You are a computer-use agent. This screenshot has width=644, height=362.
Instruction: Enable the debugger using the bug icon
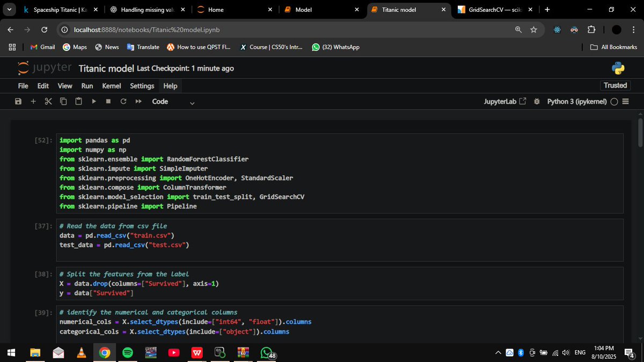(x=537, y=101)
